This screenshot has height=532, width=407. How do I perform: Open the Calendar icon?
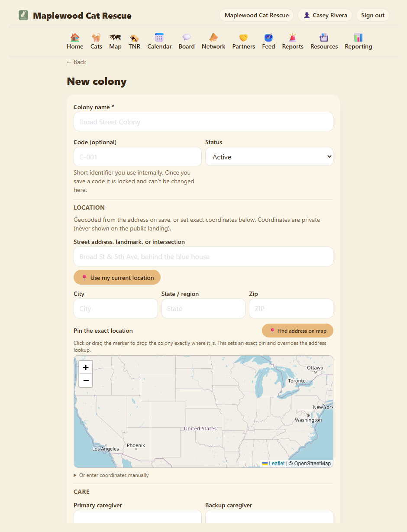(159, 38)
